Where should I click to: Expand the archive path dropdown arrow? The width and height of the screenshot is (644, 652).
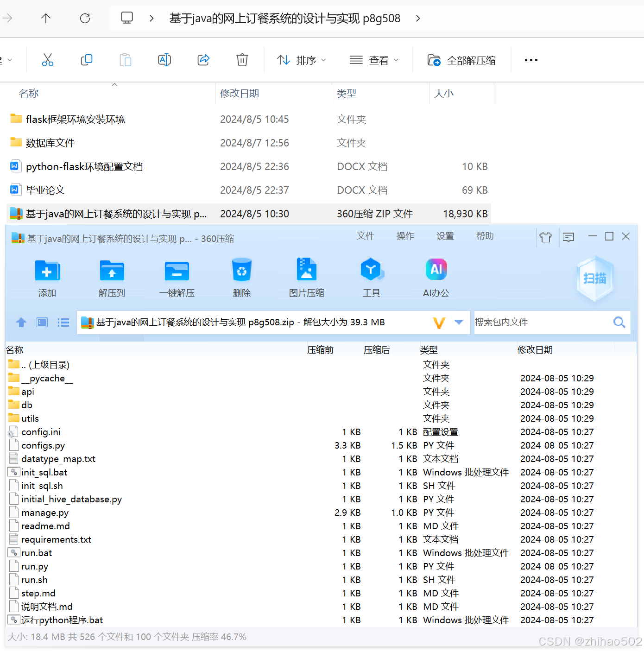(x=458, y=322)
